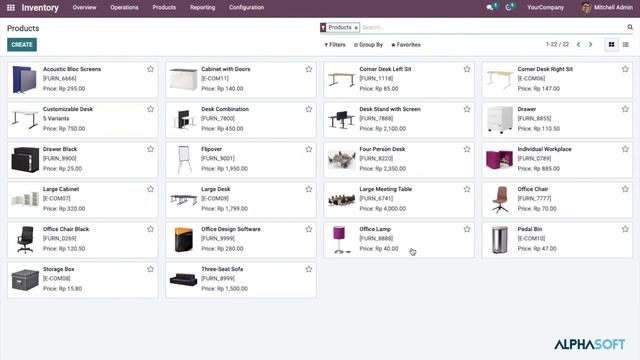Open the YourCompany company switcher

(545, 7)
